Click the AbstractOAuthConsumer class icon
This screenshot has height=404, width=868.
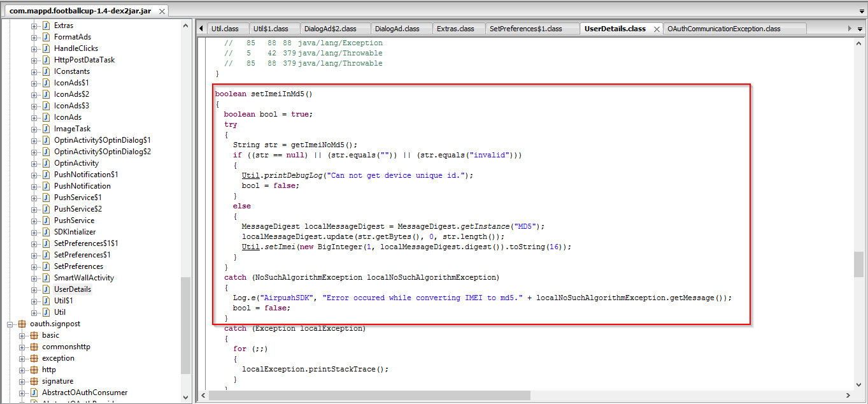(x=34, y=393)
